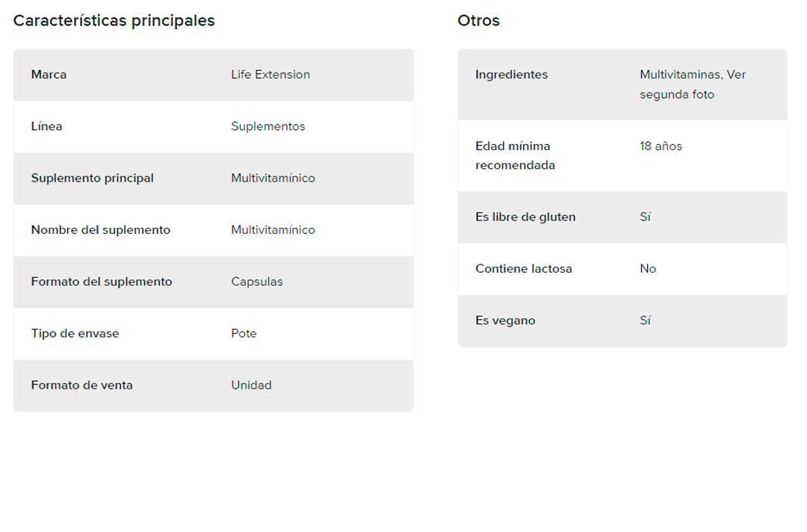Click Sí next to Es vegano

point(646,320)
